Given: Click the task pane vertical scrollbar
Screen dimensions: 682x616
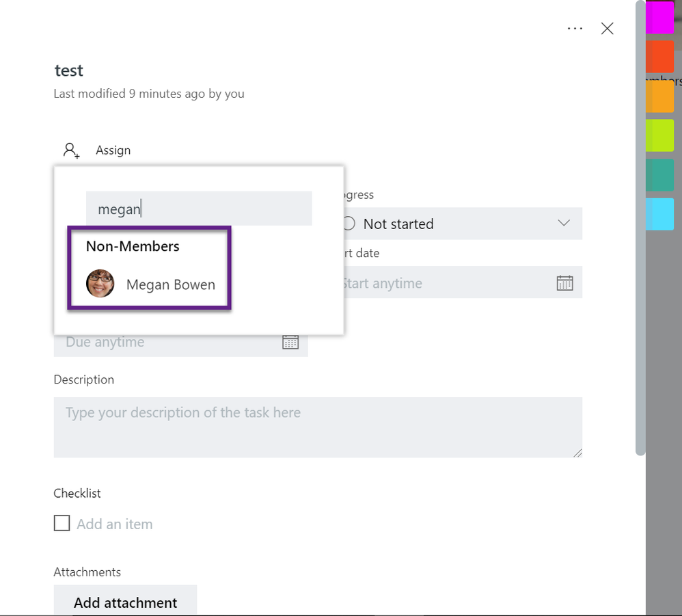Looking at the screenshot, I should click(x=640, y=226).
